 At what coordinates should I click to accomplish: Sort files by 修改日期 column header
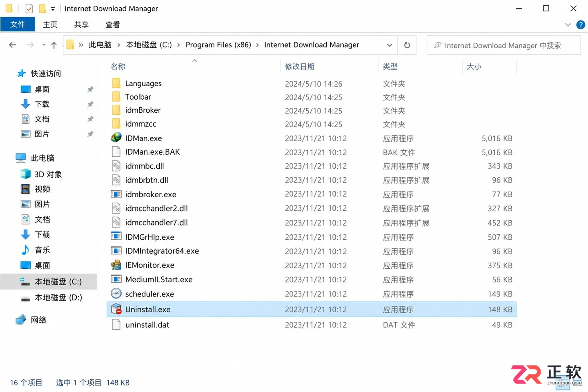300,67
